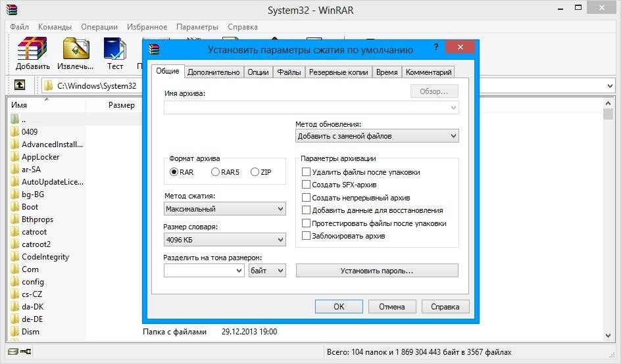Click the file list scroll up arrow
The height and width of the screenshot is (364, 621).
click(x=609, y=103)
